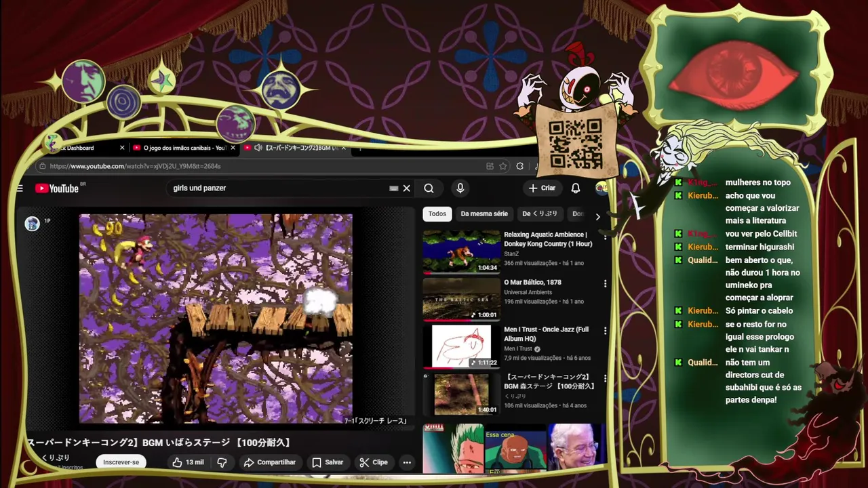
Task: Show more filter chips with right arrow
Action: 597,217
